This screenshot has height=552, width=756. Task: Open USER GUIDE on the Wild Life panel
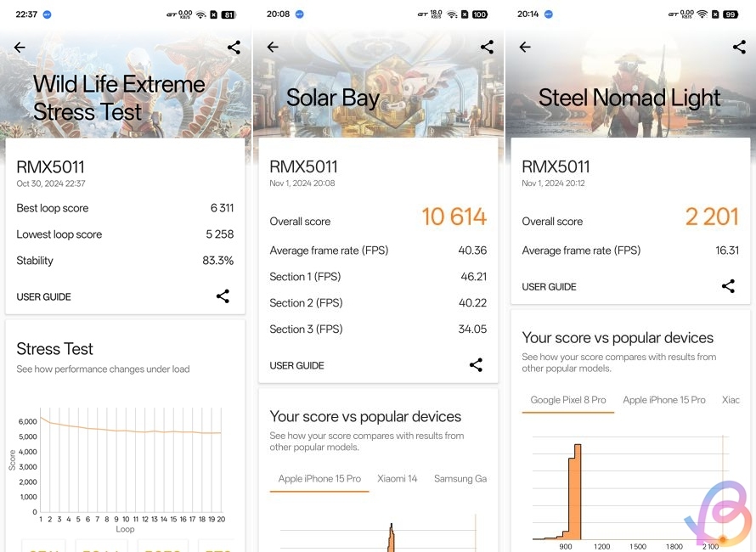pyautogui.click(x=43, y=296)
